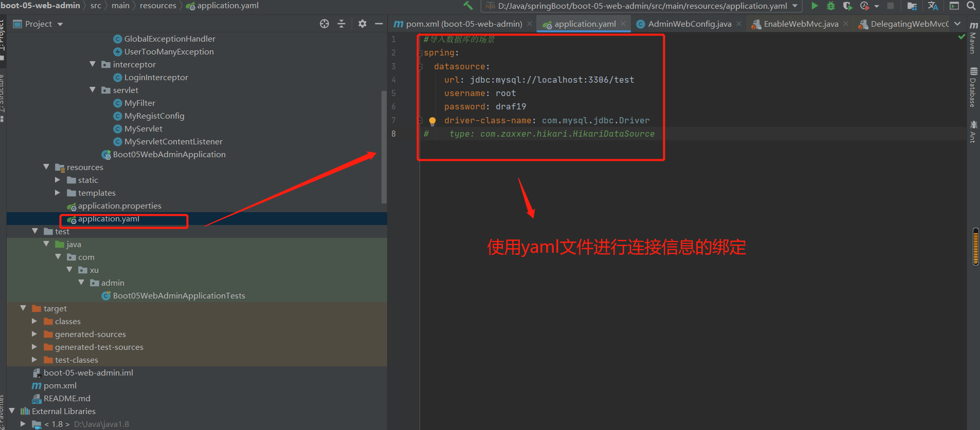
Task: Show hidden editor tabs list
Action: [x=957, y=24]
